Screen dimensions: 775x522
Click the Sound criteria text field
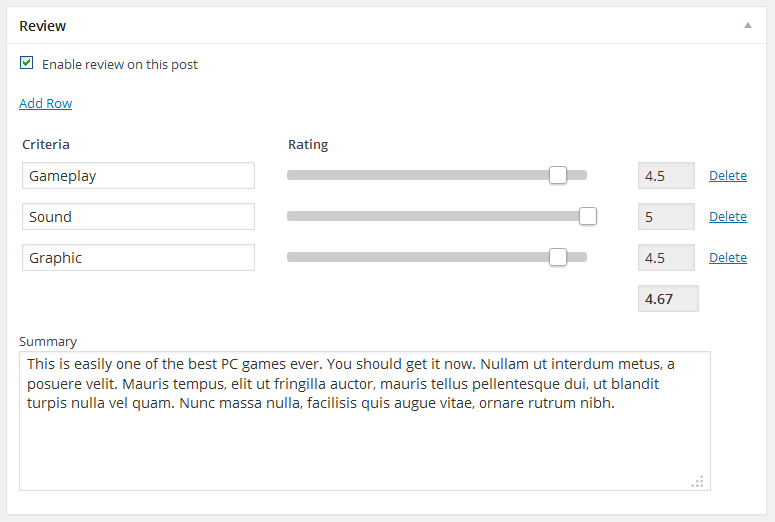(x=138, y=217)
